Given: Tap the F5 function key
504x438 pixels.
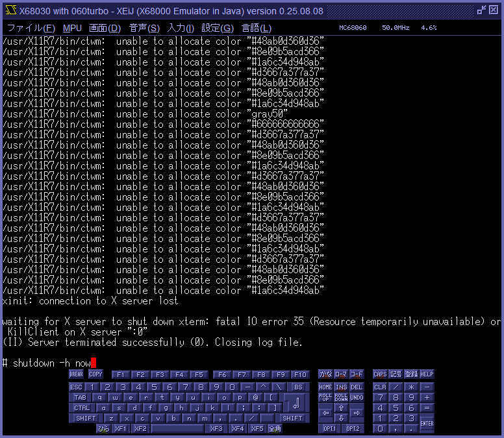Looking at the screenshot, I should [x=199, y=375].
